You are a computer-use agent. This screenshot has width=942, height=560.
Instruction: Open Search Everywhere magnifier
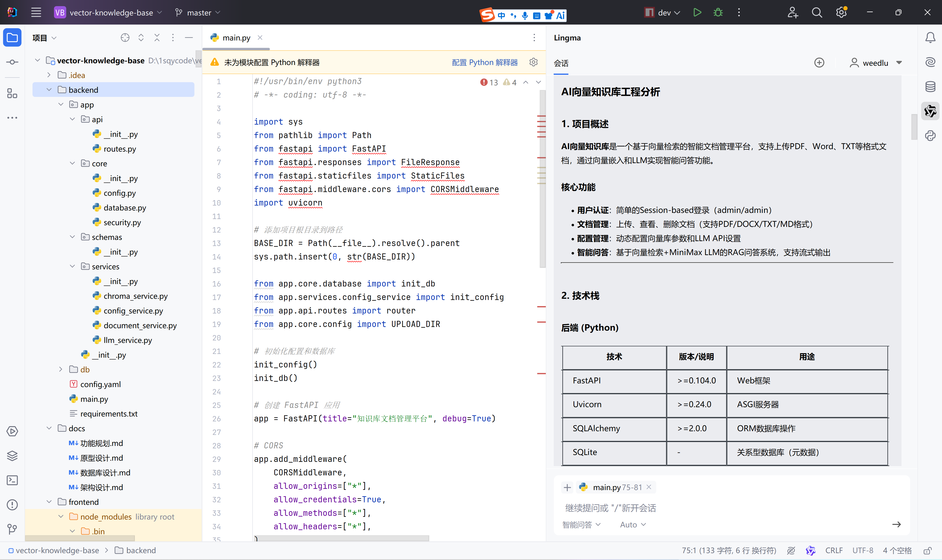click(817, 13)
